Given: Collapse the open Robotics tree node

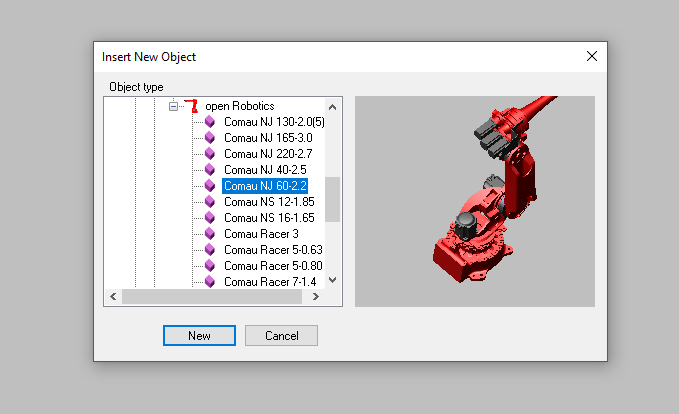Looking at the screenshot, I should point(173,106).
